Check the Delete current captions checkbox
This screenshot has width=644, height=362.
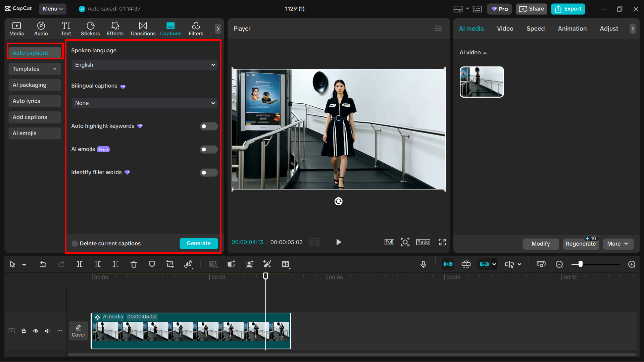75,243
